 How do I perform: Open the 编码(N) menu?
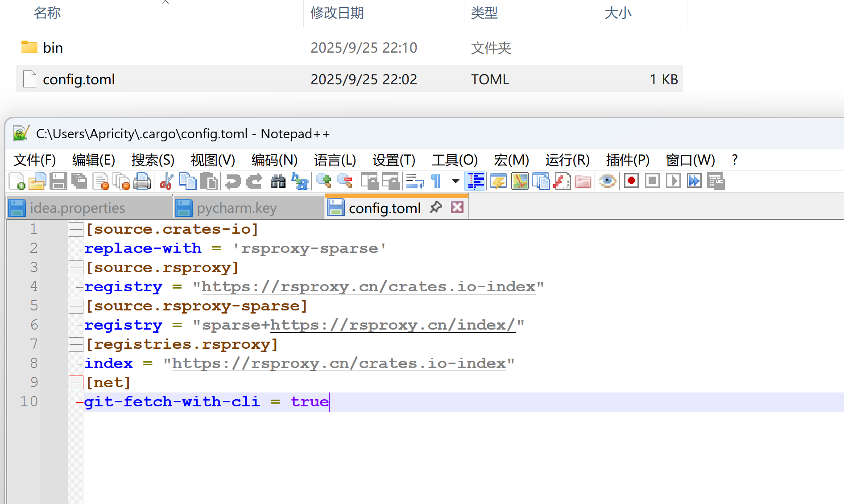[x=274, y=160]
